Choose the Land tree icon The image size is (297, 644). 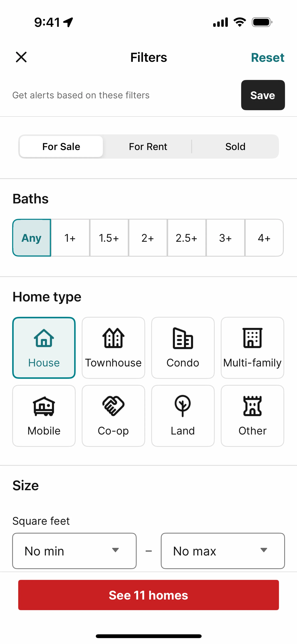tap(183, 406)
